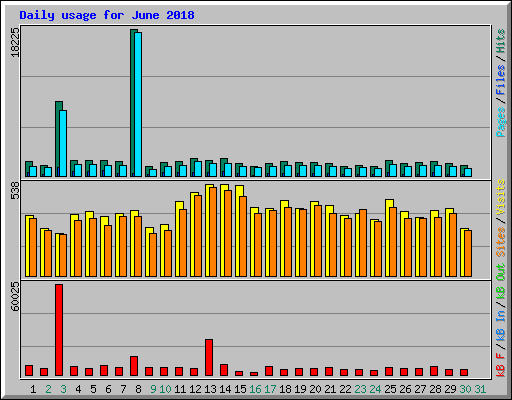This screenshot has height=400, width=512.
Task: Choose day label 13
Action: [x=210, y=389]
